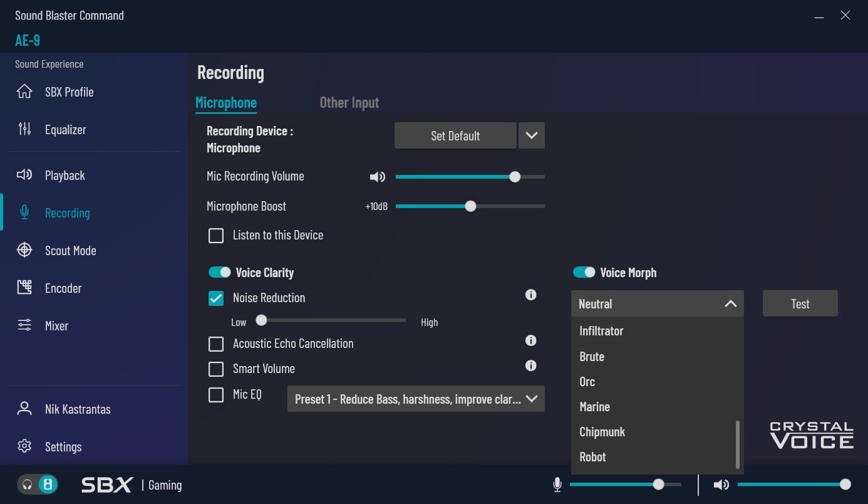Minimize the Sound Blaster Command window
Screen dimensions: 868x504
819,17
